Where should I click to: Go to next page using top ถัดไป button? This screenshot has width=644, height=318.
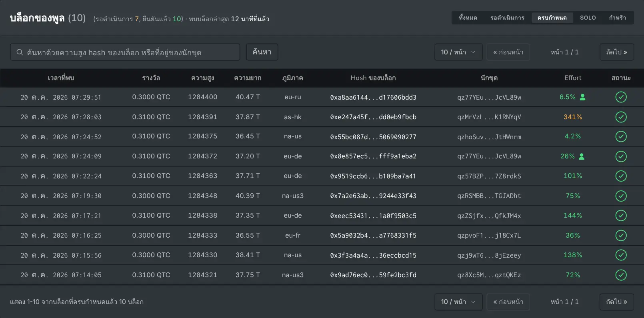click(617, 52)
